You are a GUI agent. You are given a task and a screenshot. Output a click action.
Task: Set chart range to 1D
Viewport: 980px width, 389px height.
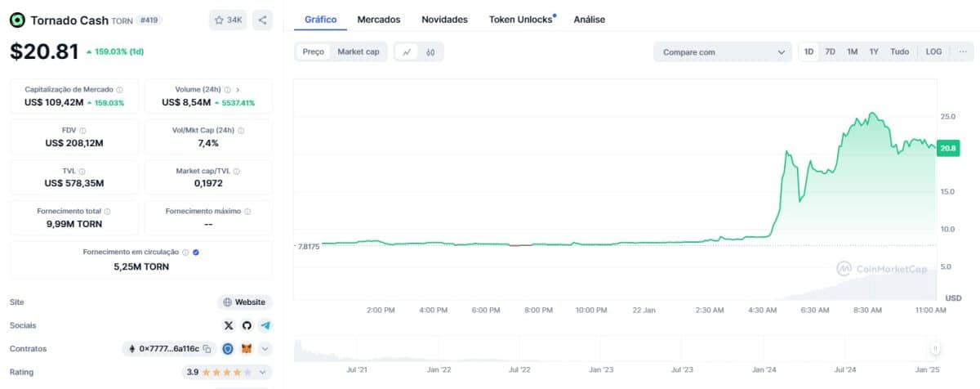808,51
